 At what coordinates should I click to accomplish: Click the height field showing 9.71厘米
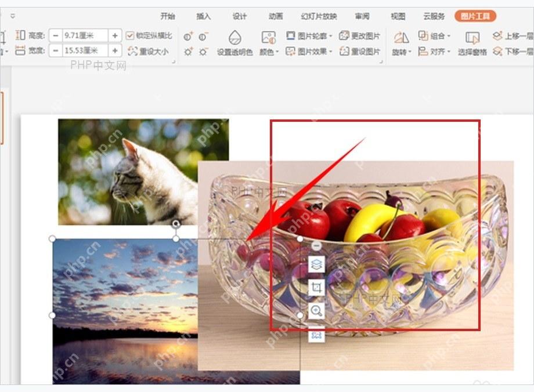click(85, 35)
